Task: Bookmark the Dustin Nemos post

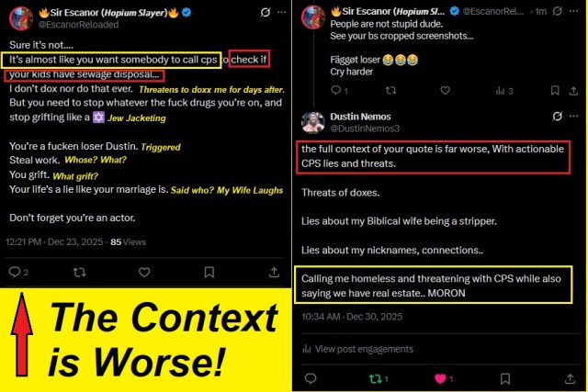Action: click(505, 379)
